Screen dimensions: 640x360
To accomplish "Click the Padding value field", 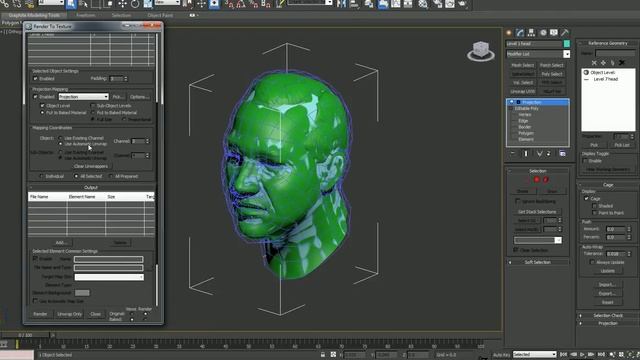I will click(117, 78).
